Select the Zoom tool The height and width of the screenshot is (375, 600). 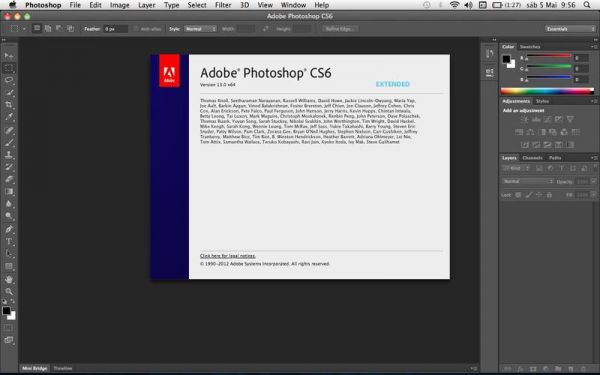(9, 292)
